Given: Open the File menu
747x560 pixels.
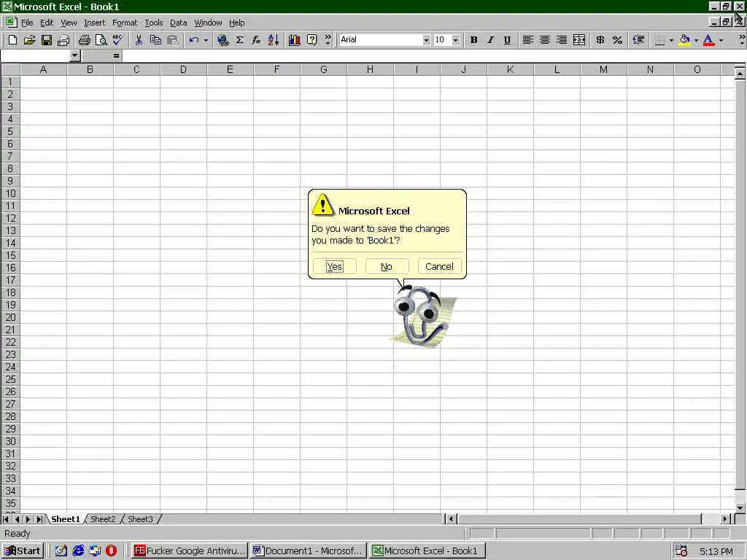Looking at the screenshot, I should (27, 23).
